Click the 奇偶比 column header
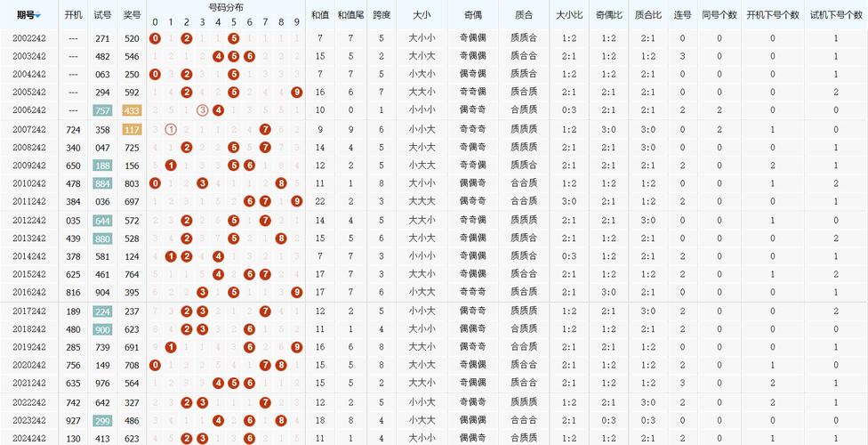Image resolution: width=868 pixels, height=445 pixels. tap(608, 15)
